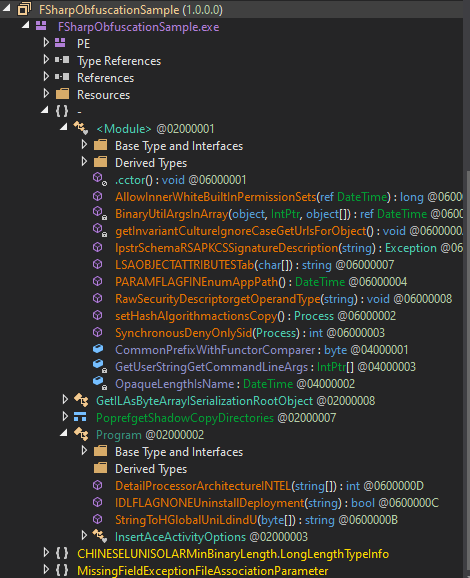Expand the Resources folder node
Screen dimensions: 470x578
click(x=46, y=93)
